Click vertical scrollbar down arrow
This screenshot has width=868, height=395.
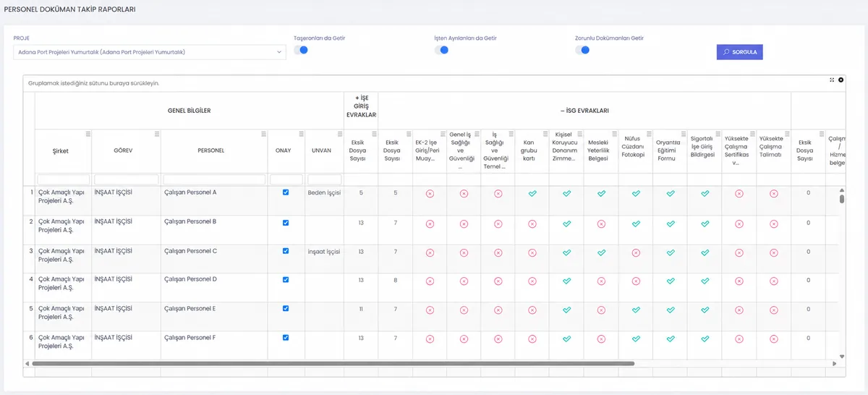point(842,356)
